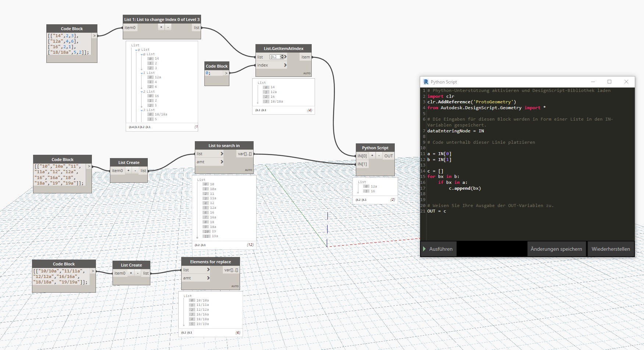Open list port chevron on Elements for replace
Viewport: 644px width, 350px height.
point(208,269)
